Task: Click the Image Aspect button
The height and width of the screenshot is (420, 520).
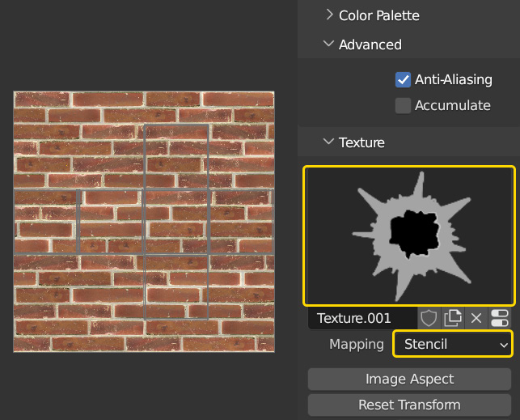Action: [409, 379]
